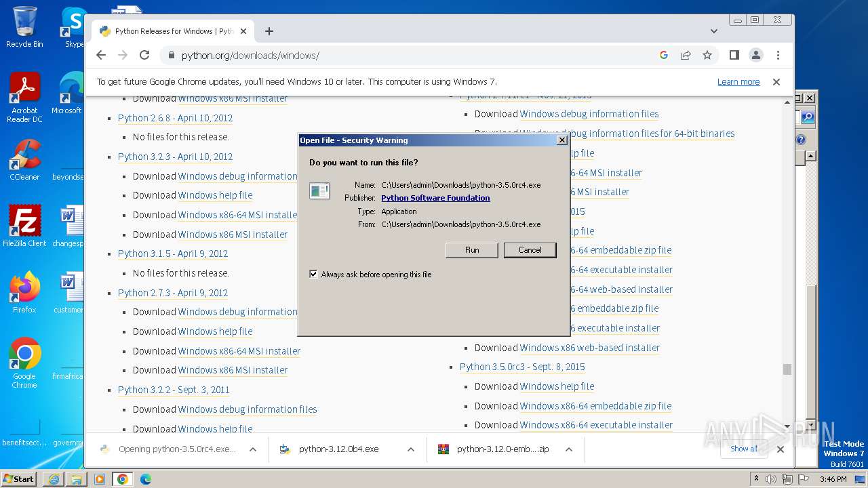The height and width of the screenshot is (488, 868).
Task: Dismiss the Chrome update notice
Action: 776,82
